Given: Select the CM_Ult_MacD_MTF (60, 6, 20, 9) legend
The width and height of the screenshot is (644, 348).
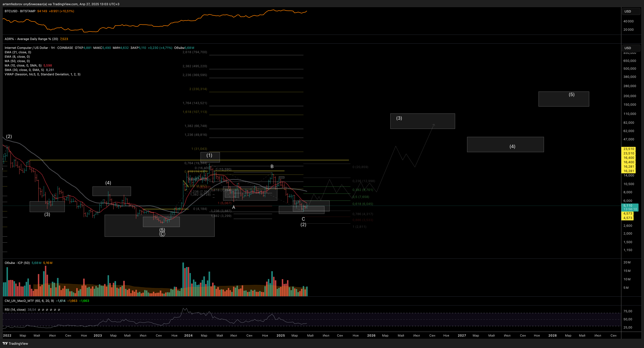Looking at the screenshot, I should coord(29,301).
